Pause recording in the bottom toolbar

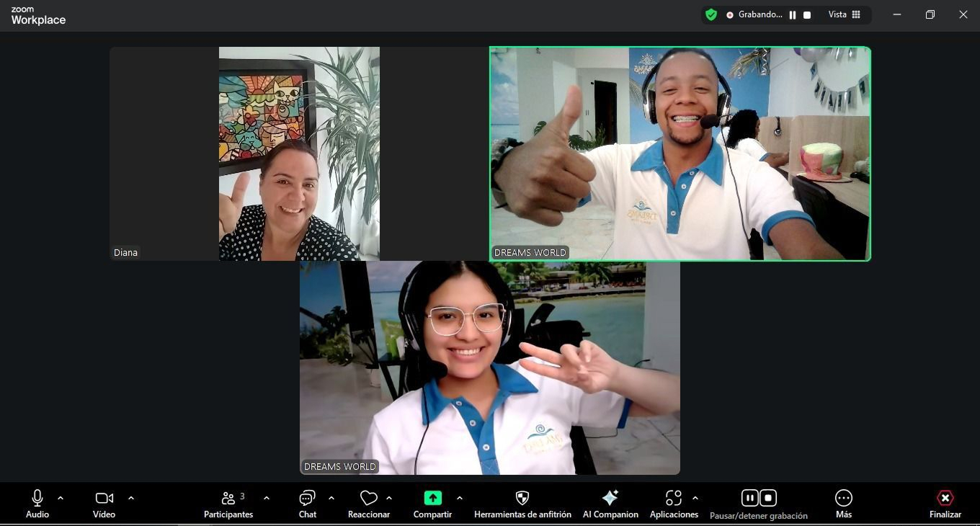(x=750, y=498)
